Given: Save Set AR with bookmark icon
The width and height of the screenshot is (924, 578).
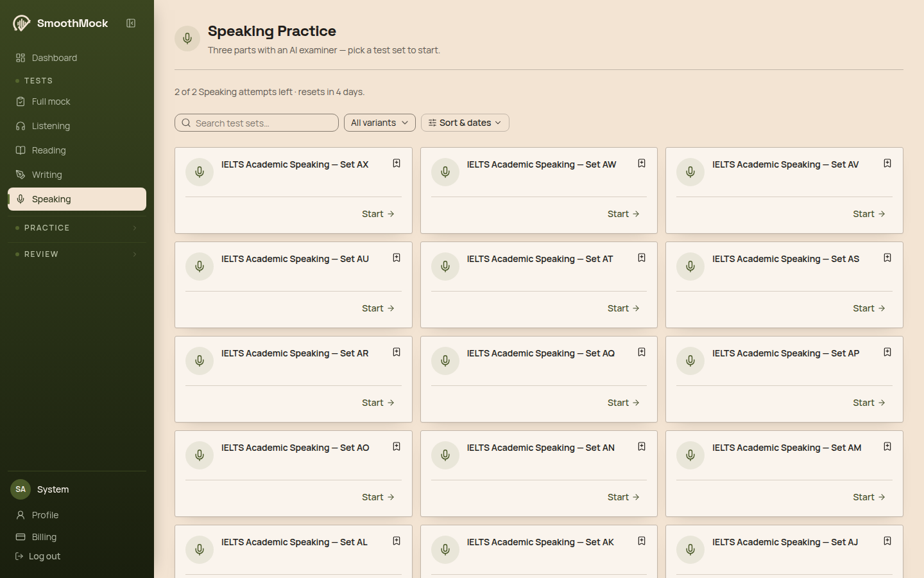Looking at the screenshot, I should (x=397, y=353).
